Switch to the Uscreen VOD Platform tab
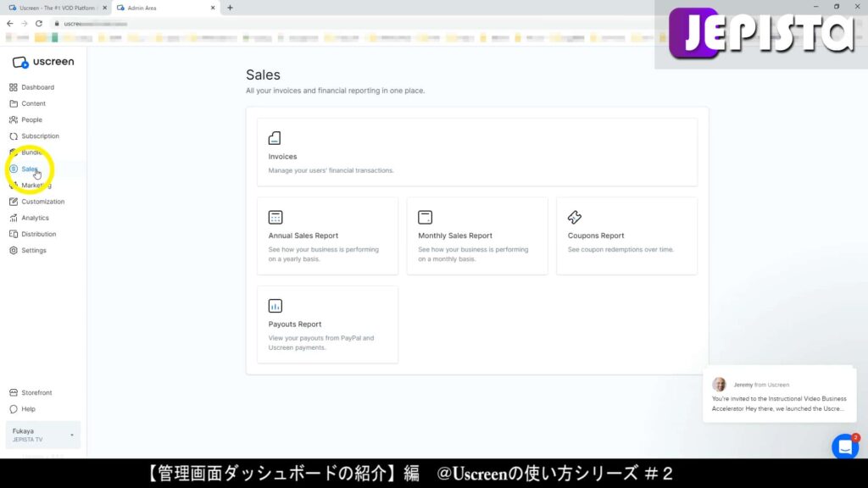This screenshot has width=868, height=488. coord(55,8)
